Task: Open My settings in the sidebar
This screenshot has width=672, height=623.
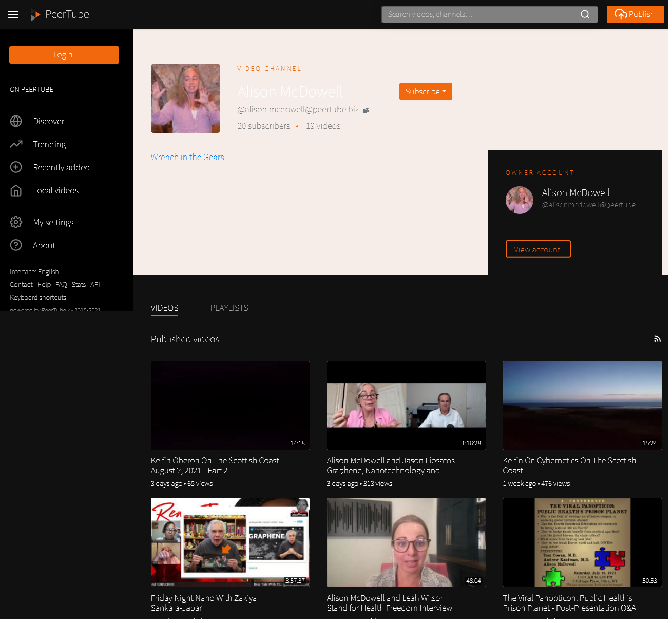Action: coord(53,222)
